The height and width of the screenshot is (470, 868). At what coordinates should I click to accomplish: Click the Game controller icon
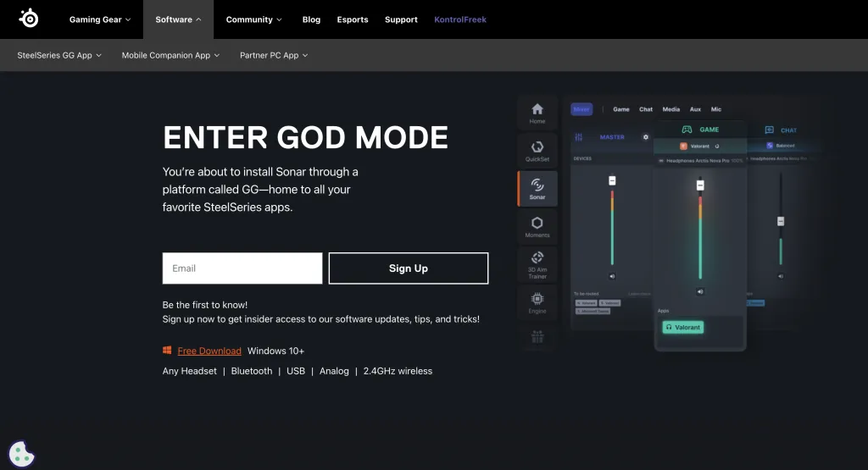point(687,130)
